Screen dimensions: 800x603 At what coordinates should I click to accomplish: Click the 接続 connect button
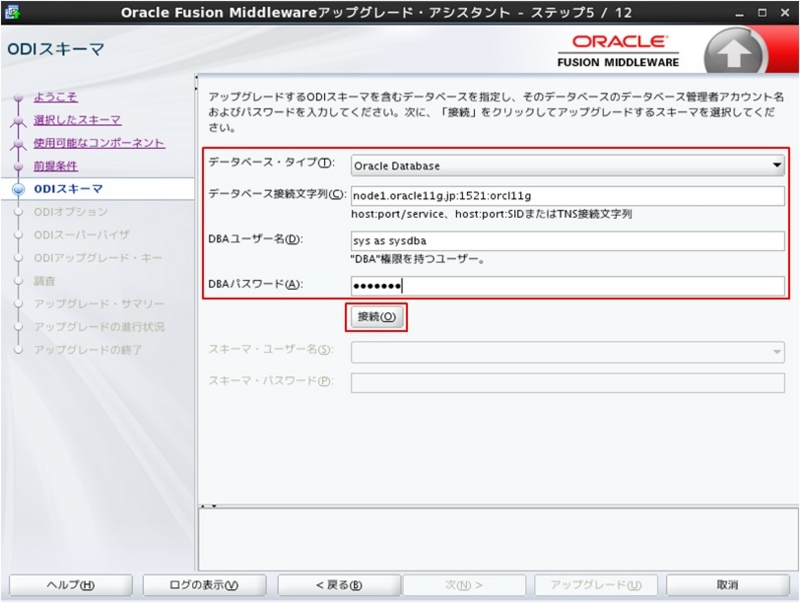[x=377, y=317]
